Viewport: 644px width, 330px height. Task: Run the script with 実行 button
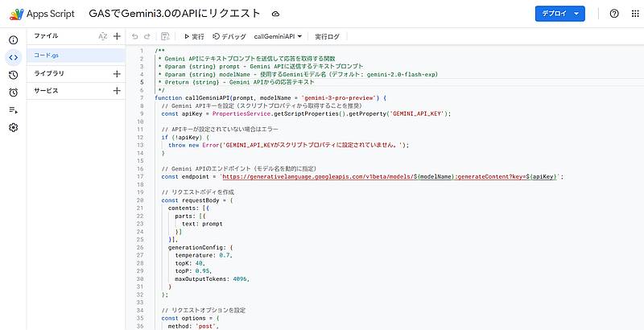(x=194, y=36)
